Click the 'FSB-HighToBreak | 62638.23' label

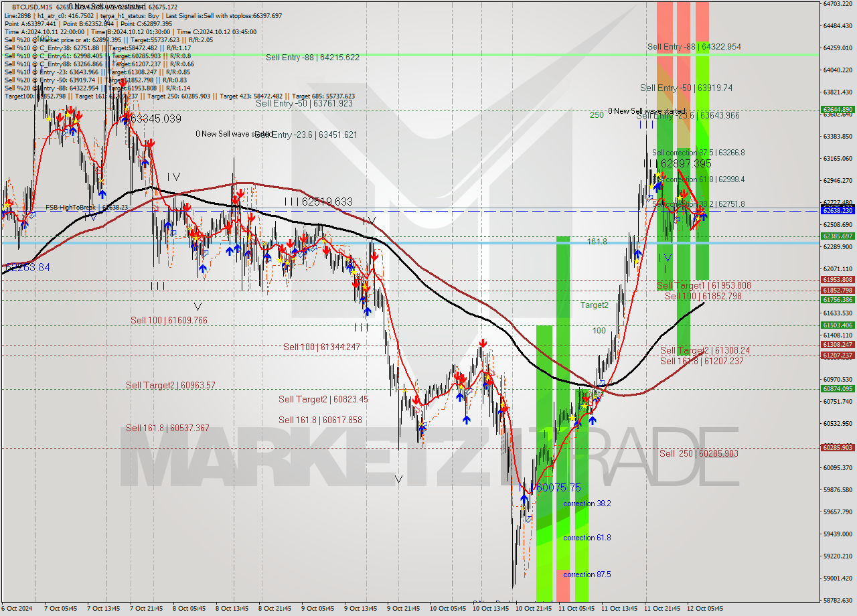pyautogui.click(x=86, y=208)
